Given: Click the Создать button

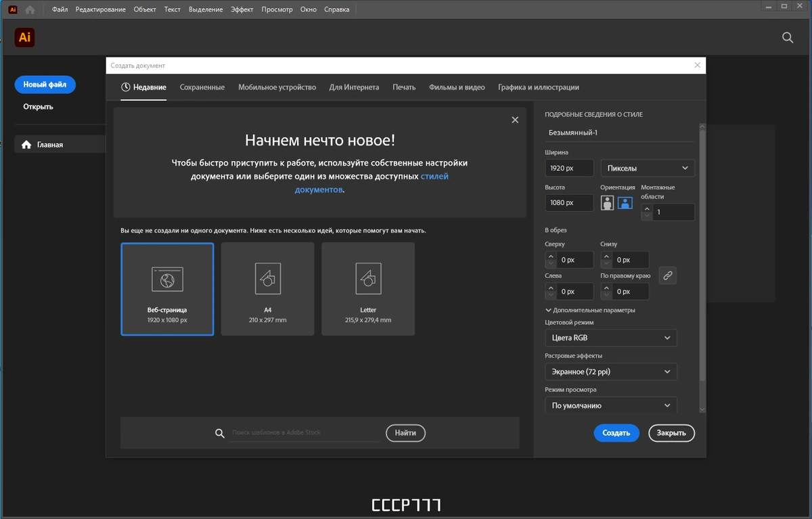Looking at the screenshot, I should pyautogui.click(x=616, y=433).
